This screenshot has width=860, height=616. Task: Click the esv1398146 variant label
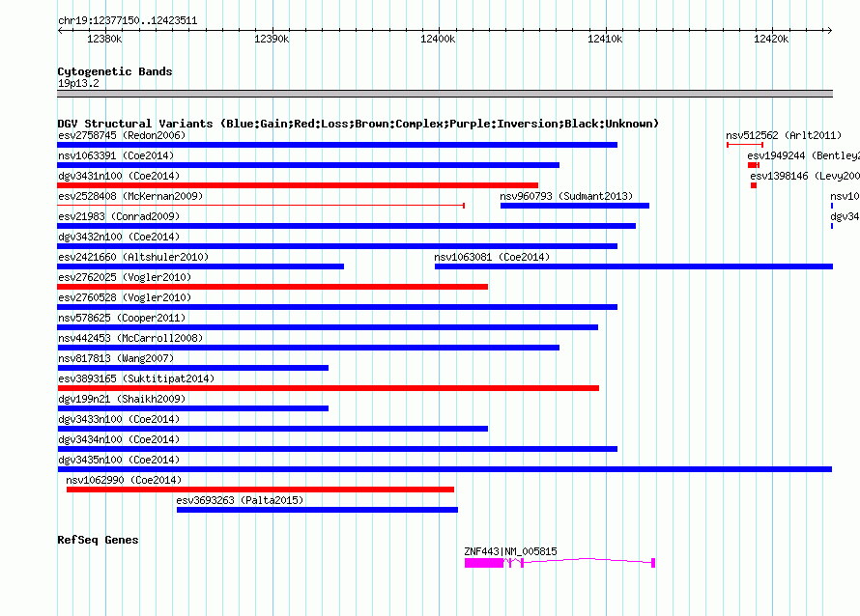[805, 176]
